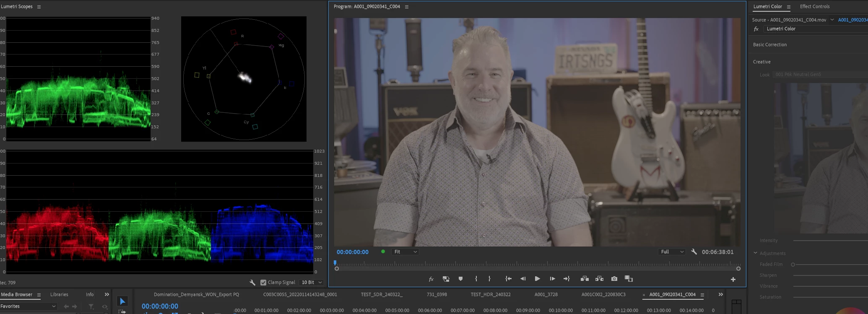This screenshot has width=868, height=314.
Task: Open the 731_0398 sequence tab
Action: tap(437, 295)
